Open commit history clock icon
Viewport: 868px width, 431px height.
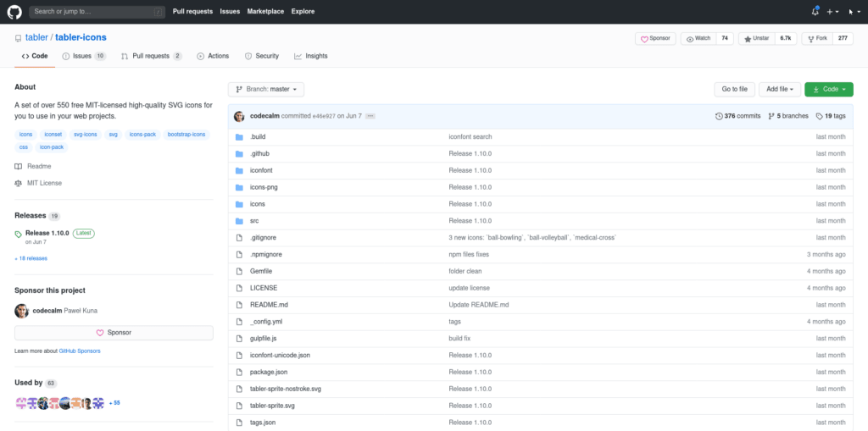pyautogui.click(x=719, y=116)
